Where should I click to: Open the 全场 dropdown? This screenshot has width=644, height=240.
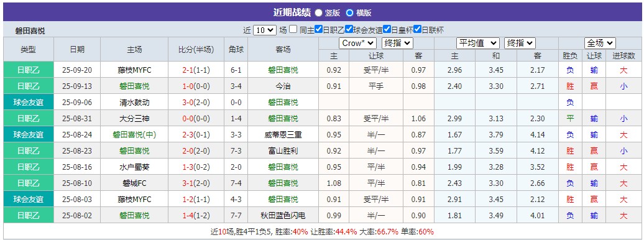[600, 43]
